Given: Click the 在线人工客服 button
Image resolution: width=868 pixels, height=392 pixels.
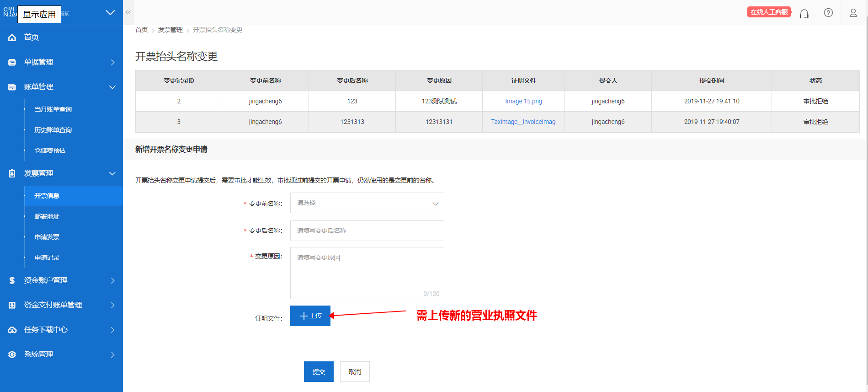Looking at the screenshot, I should pyautogui.click(x=769, y=12).
